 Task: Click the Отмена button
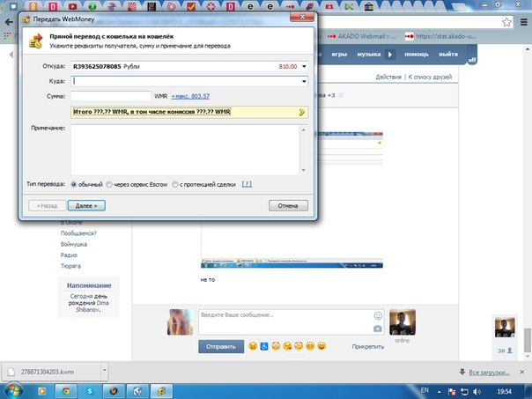pos(288,205)
